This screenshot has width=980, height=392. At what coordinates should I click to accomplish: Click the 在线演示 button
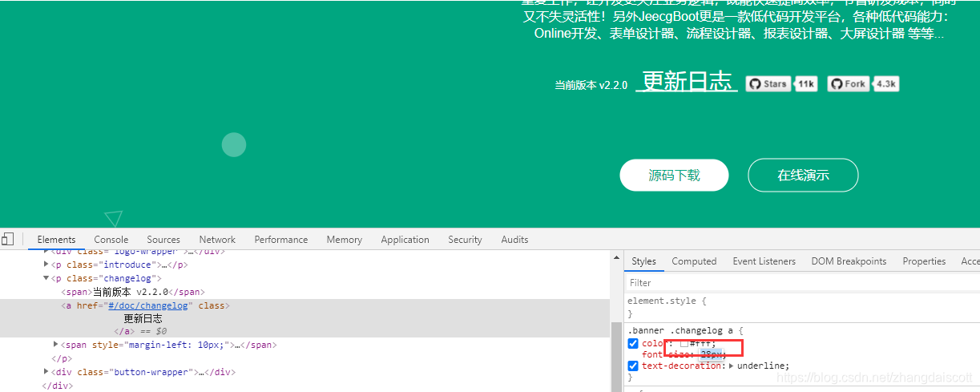pos(803,176)
